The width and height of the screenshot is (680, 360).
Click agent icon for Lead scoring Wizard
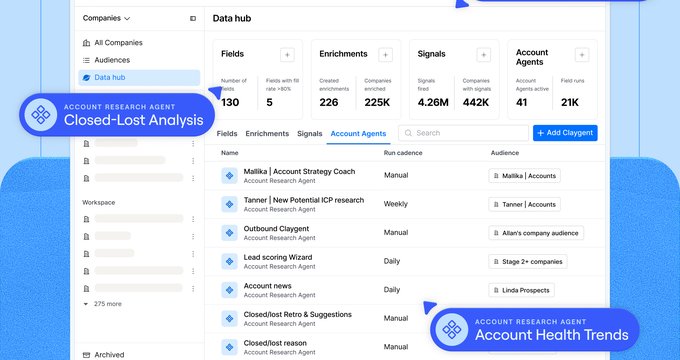coord(229,262)
